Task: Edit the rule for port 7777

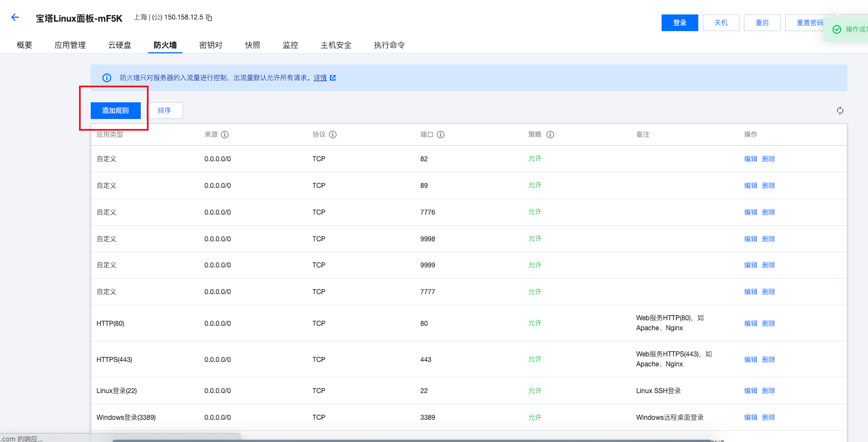Action: (x=751, y=292)
